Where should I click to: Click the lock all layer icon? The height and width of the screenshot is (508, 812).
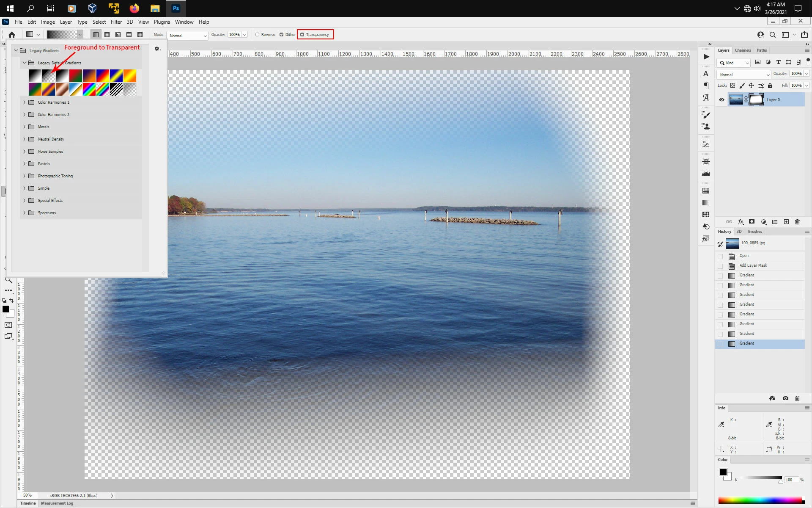(770, 86)
